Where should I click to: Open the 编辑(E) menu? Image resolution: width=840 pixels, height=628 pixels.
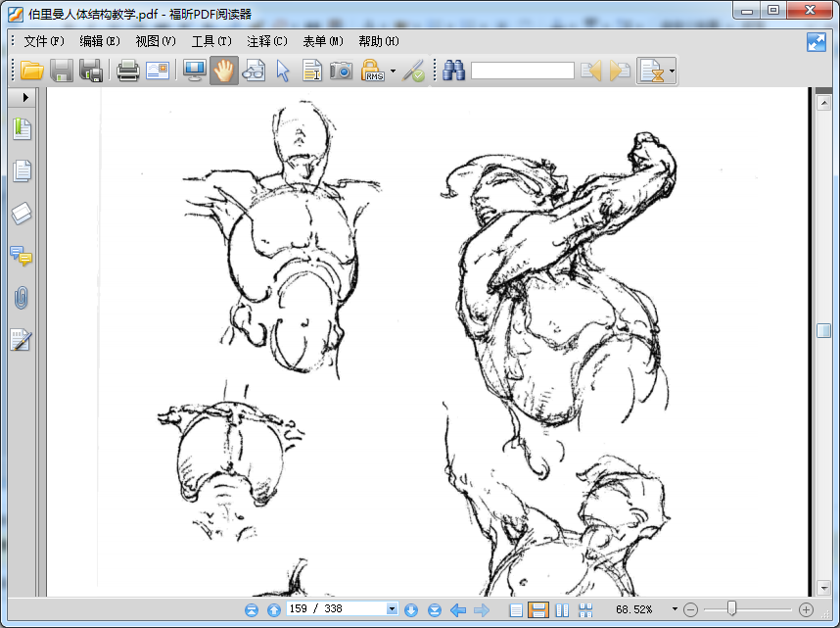click(100, 41)
